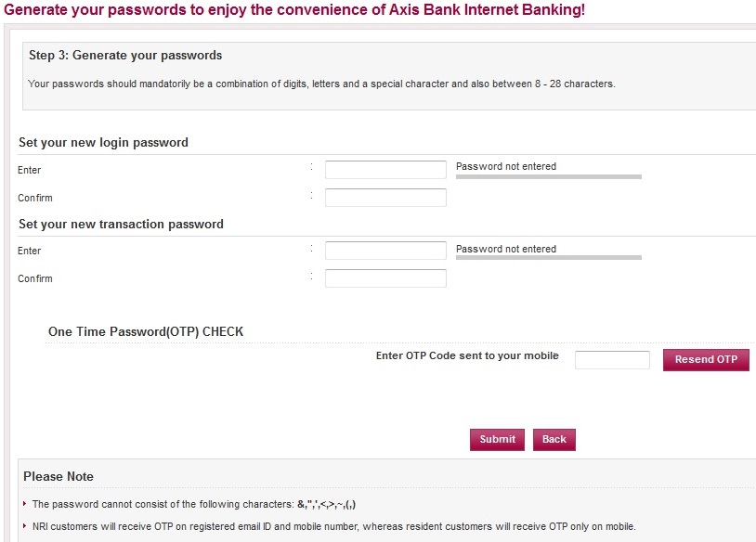This screenshot has width=756, height=542.
Task: Click the Enter field for new login password
Action: pyautogui.click(x=385, y=170)
